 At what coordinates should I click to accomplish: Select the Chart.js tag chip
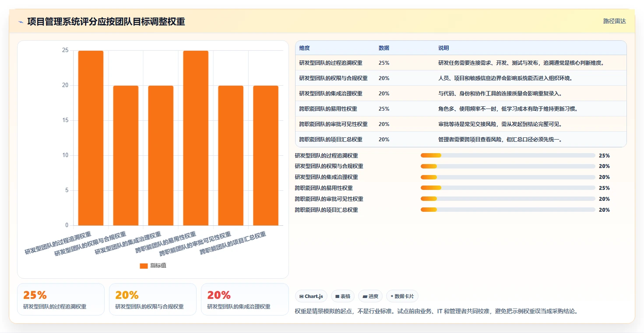[311, 296]
